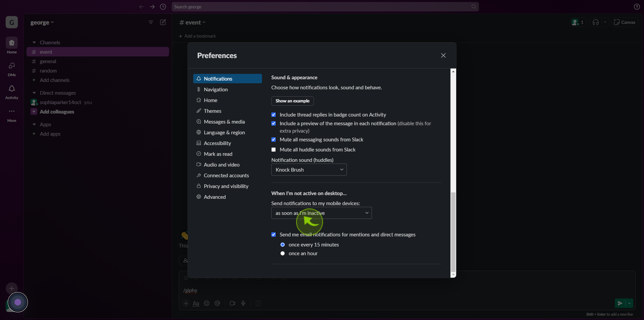Open Messages & media preferences
Image resolution: width=644 pixels, height=320 pixels.
pos(227,122)
